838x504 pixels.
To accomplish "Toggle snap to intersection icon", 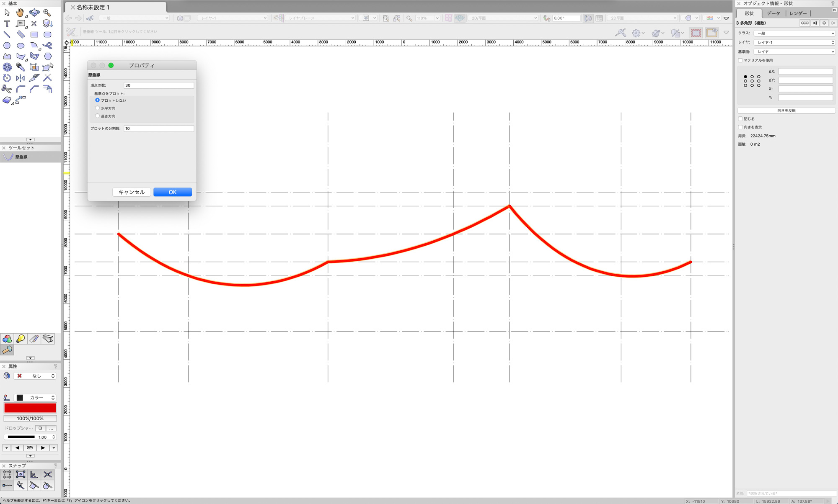I will tap(47, 474).
